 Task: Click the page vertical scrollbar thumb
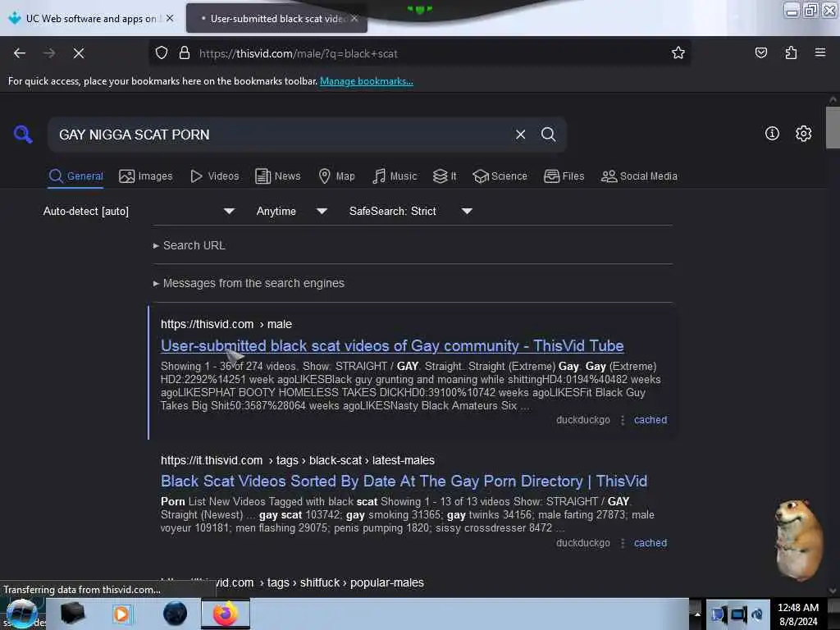point(833,127)
